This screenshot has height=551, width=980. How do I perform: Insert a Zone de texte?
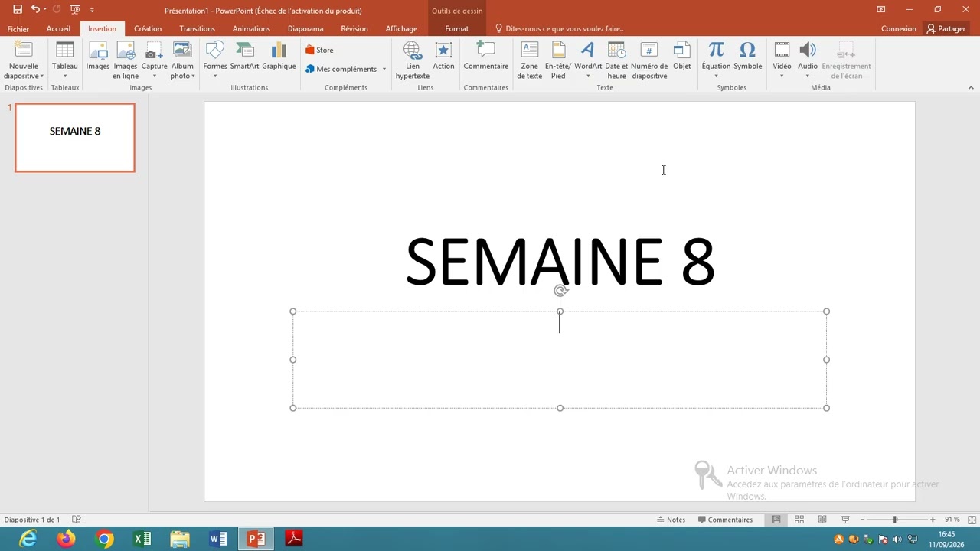tap(529, 60)
